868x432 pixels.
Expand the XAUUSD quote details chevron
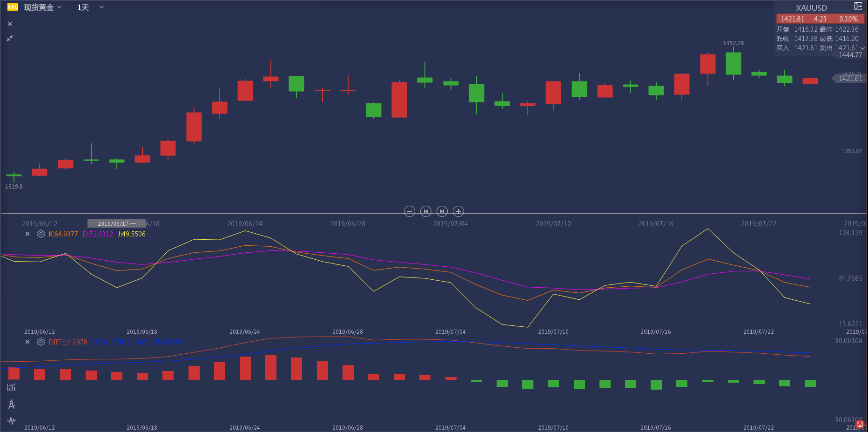[x=862, y=48]
